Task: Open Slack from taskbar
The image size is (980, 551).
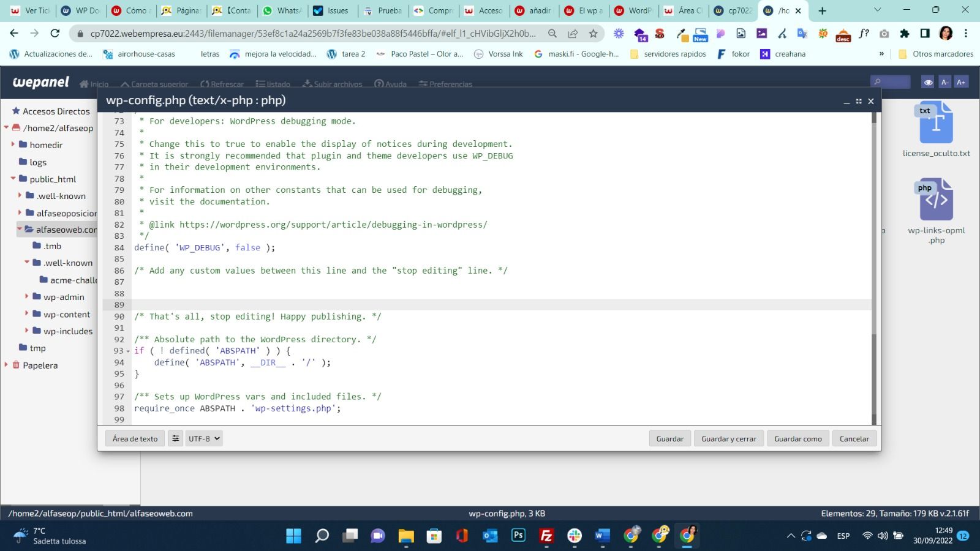Action: 575,536
